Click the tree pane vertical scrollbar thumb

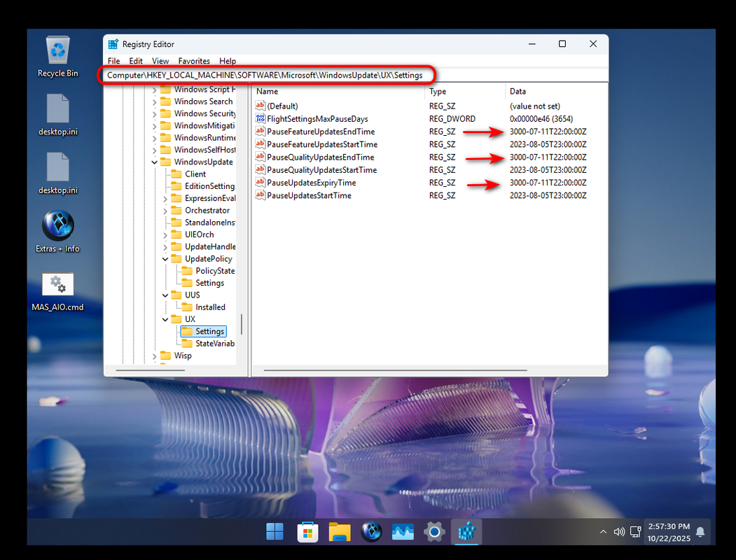click(x=242, y=325)
